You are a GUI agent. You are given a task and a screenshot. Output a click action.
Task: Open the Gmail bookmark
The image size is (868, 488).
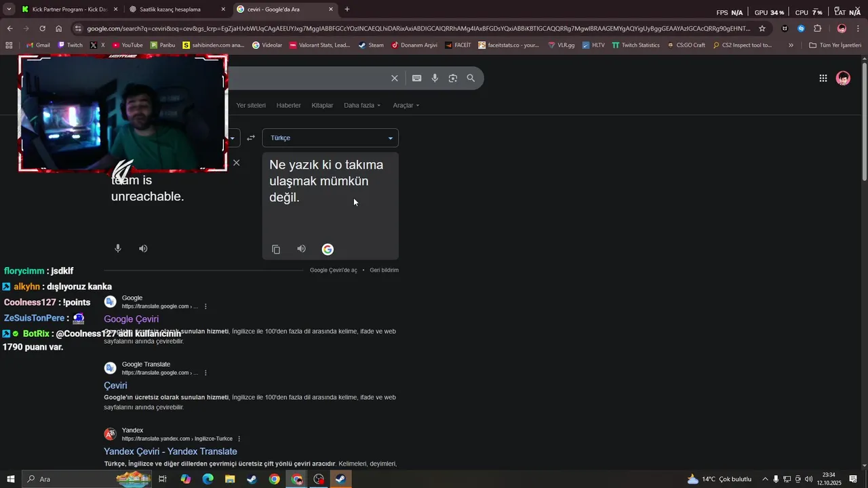[x=37, y=45]
